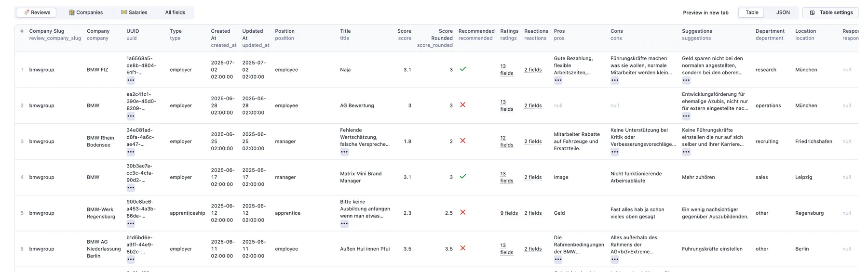Expand UUID ellipsis for b1d5bd6e row
868x272 pixels.
click(131, 259)
